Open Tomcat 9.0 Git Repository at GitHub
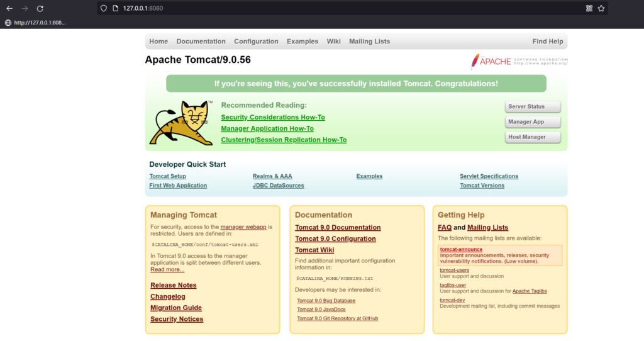Viewport: 644px width, 341px height. click(x=338, y=319)
